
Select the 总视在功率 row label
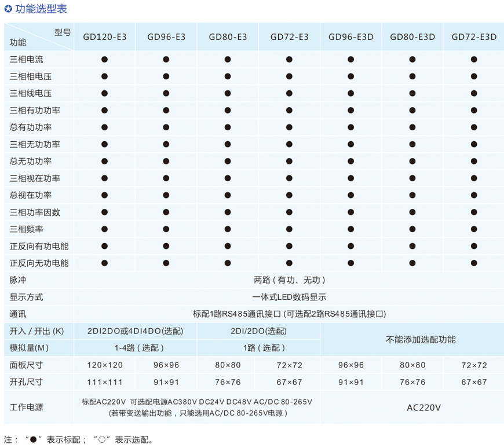[31, 195]
